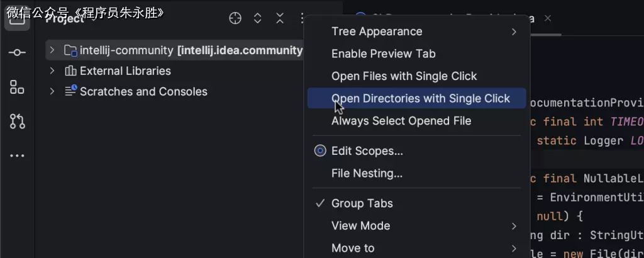Screen dimensions: 644x258
Task: Click Edit Scopes... menu entry
Action: click(x=367, y=151)
